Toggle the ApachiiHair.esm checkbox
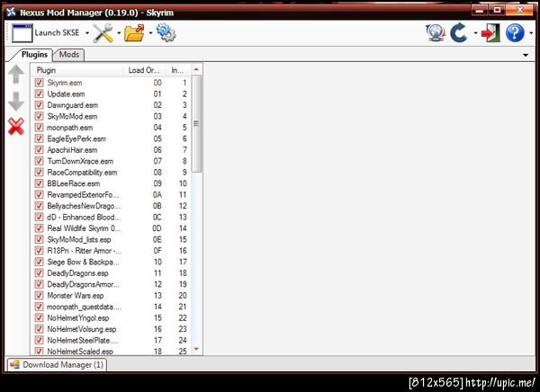This screenshot has width=540, height=392. pos(39,150)
